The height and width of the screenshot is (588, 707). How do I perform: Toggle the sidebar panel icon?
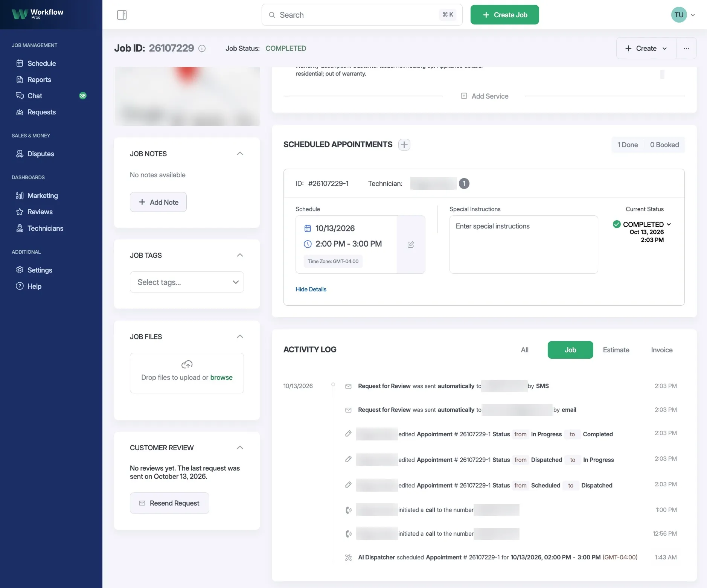pyautogui.click(x=122, y=15)
